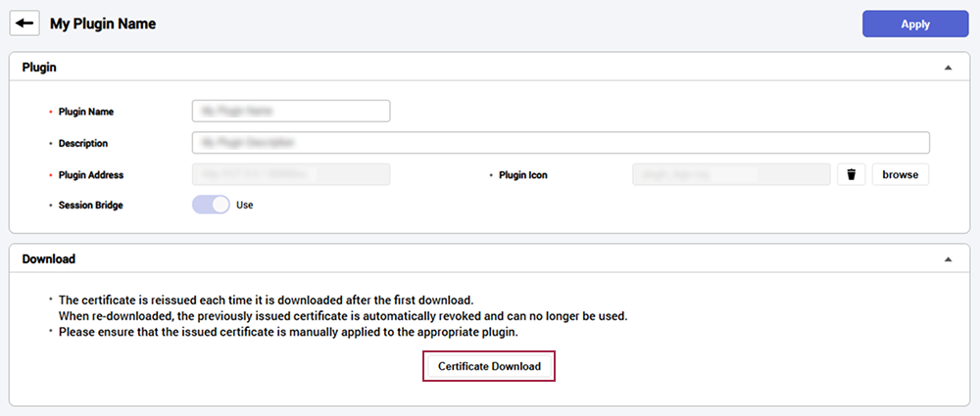980x416 pixels.
Task: Click the back arrow button
Action: [x=24, y=23]
